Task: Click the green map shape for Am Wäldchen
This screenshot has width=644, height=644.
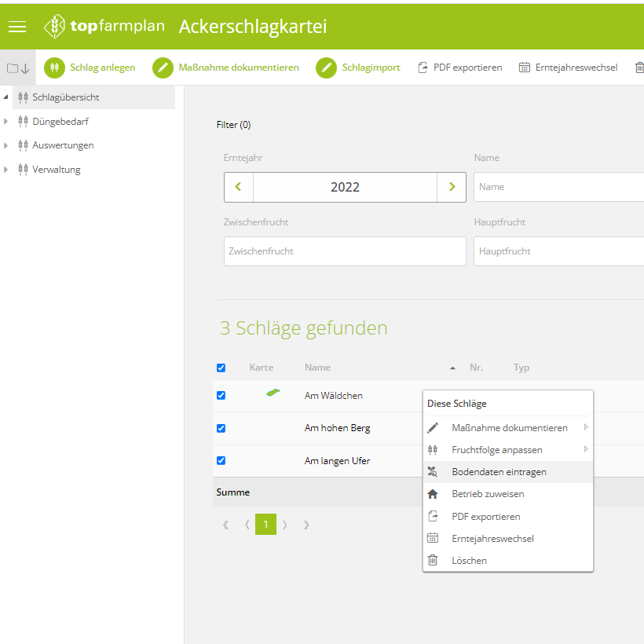Action: click(273, 393)
